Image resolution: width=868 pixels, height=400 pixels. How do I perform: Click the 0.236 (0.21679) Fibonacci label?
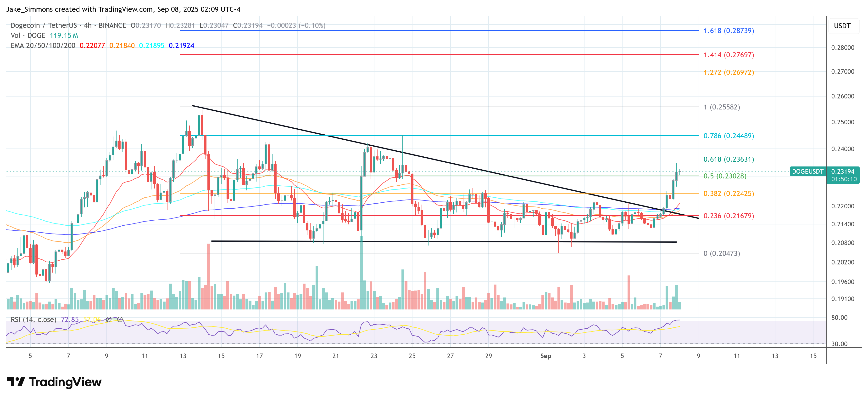coord(729,216)
